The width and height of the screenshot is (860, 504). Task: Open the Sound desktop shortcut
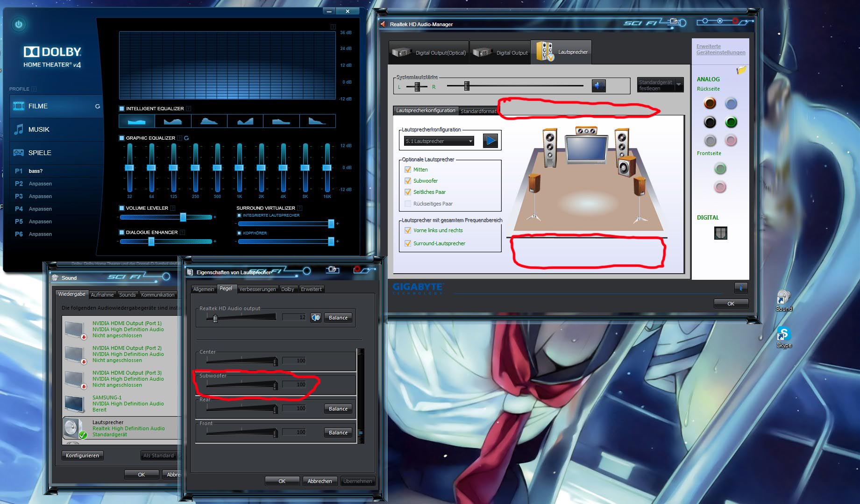[x=783, y=301]
